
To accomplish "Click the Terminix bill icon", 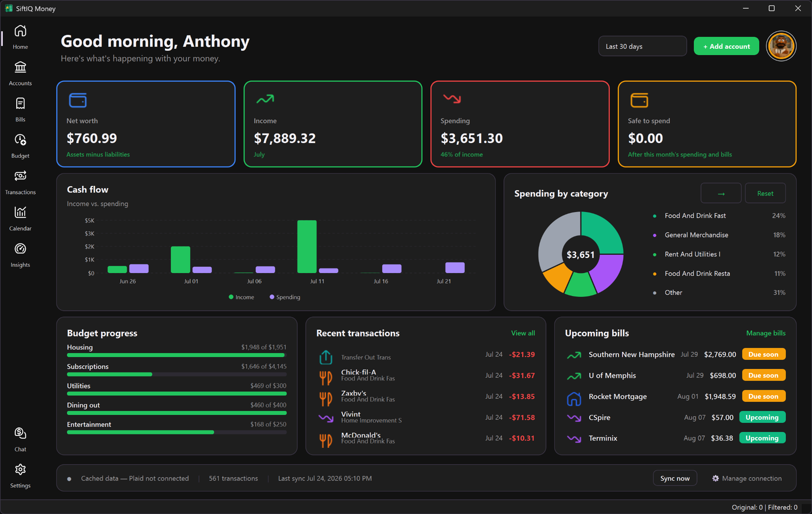I will (574, 439).
